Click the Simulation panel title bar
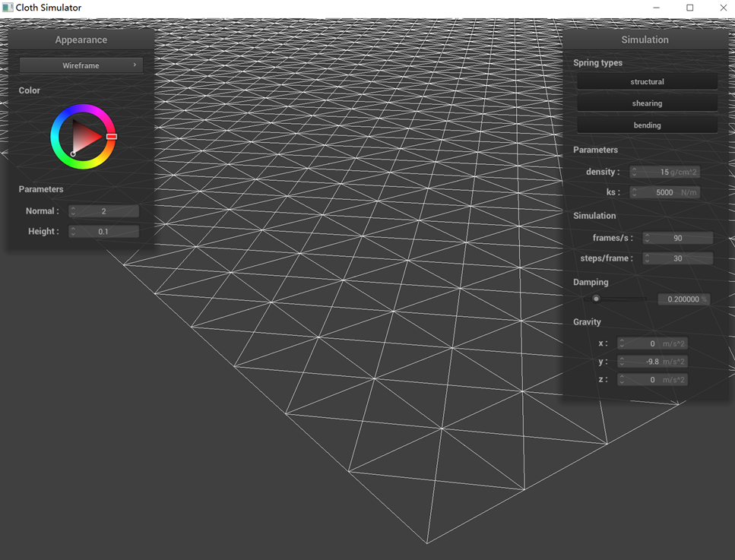 pos(645,40)
